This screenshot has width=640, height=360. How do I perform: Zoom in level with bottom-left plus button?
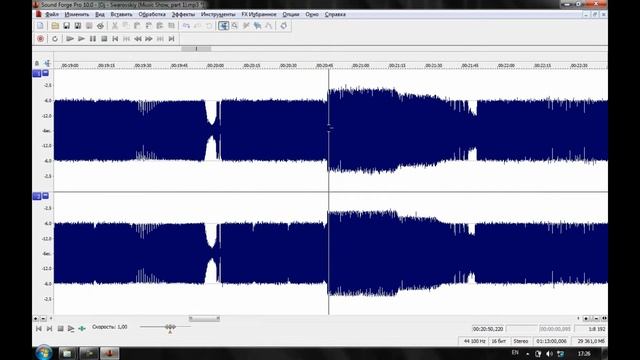tap(36, 318)
